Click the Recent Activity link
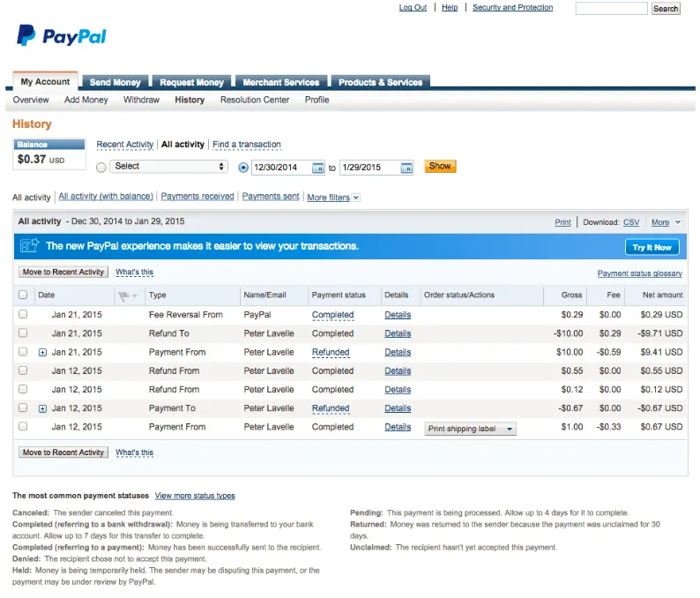The image size is (700, 598). [x=125, y=145]
